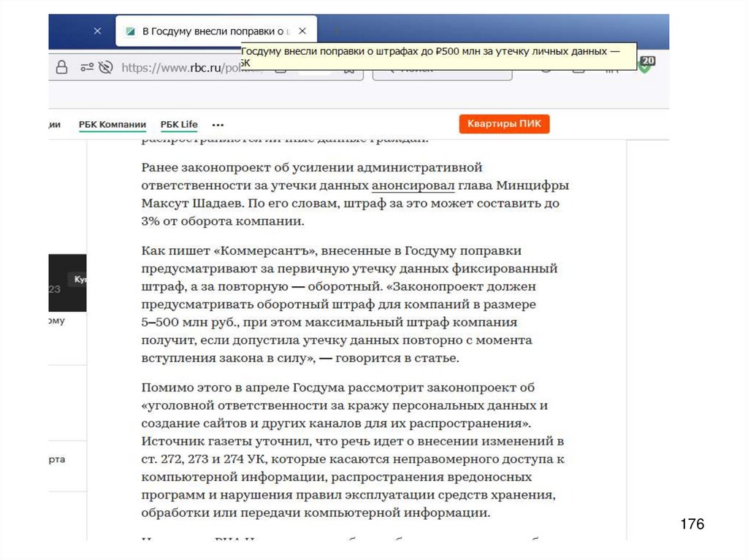Select the 'В Госдуму внесли поправки' tab
The height and width of the screenshot is (560, 748).
point(216,31)
